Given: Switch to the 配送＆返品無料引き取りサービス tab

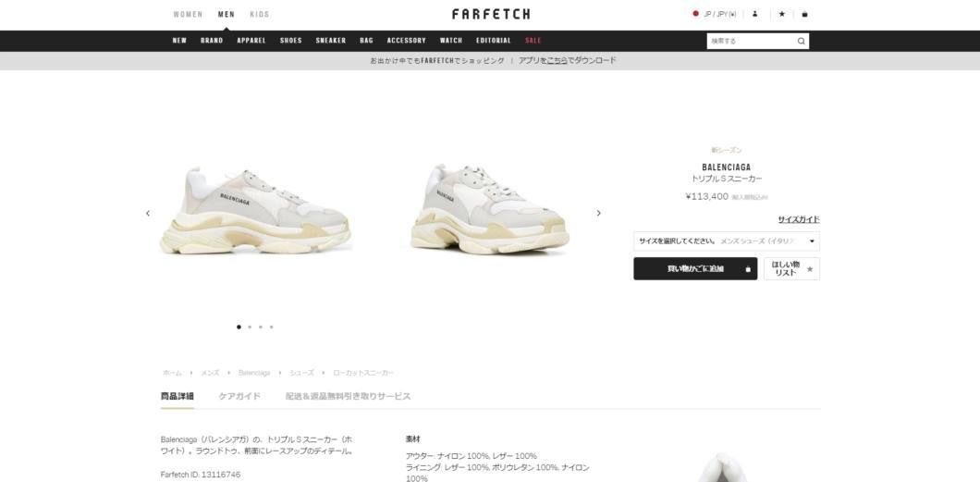Looking at the screenshot, I should click(349, 396).
